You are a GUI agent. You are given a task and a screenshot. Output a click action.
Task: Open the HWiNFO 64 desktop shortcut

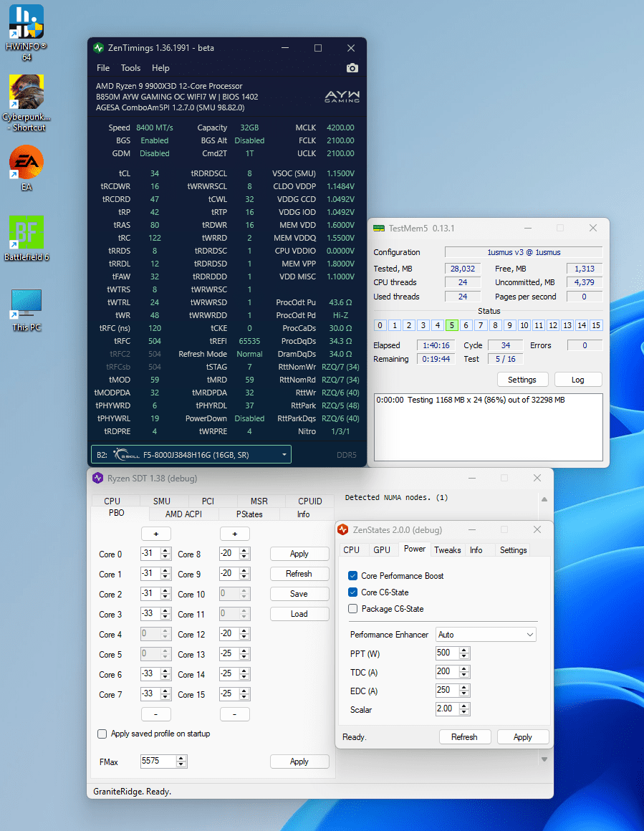[x=27, y=22]
